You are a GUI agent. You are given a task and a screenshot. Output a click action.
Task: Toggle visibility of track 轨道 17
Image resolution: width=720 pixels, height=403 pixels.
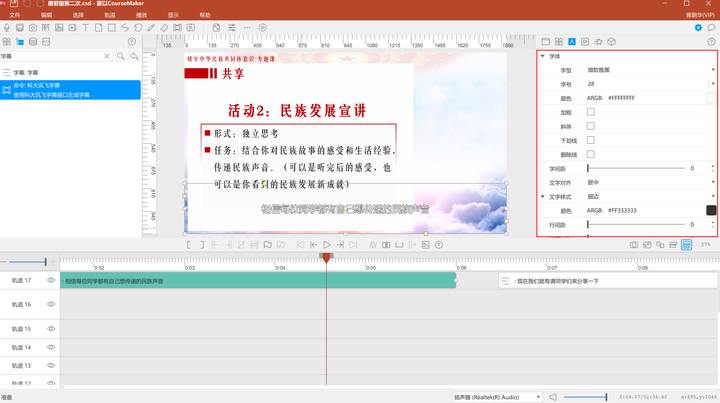tap(51, 280)
